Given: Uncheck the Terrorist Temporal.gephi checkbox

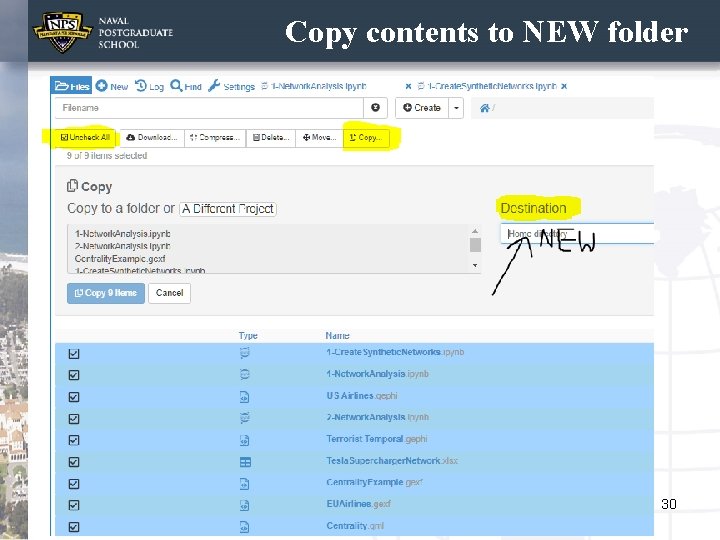Looking at the screenshot, I should pos(74,440).
